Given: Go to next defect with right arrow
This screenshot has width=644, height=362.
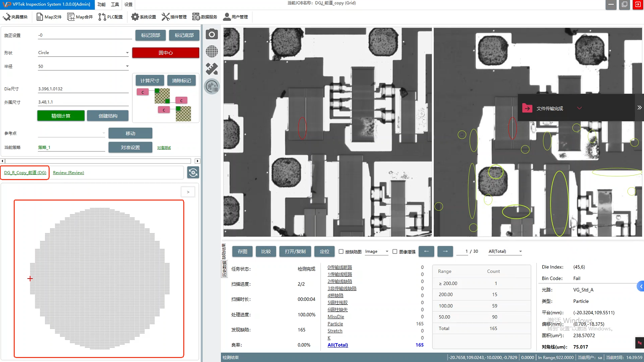Looking at the screenshot, I should [x=445, y=251].
